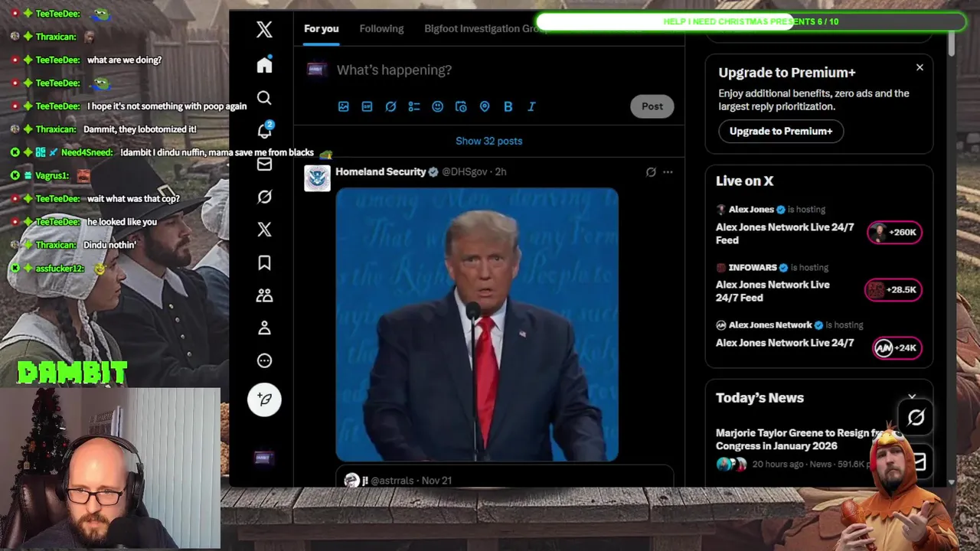This screenshot has height=551, width=980.
Task: Click the verified badge next to Homeland Security
Action: click(433, 172)
